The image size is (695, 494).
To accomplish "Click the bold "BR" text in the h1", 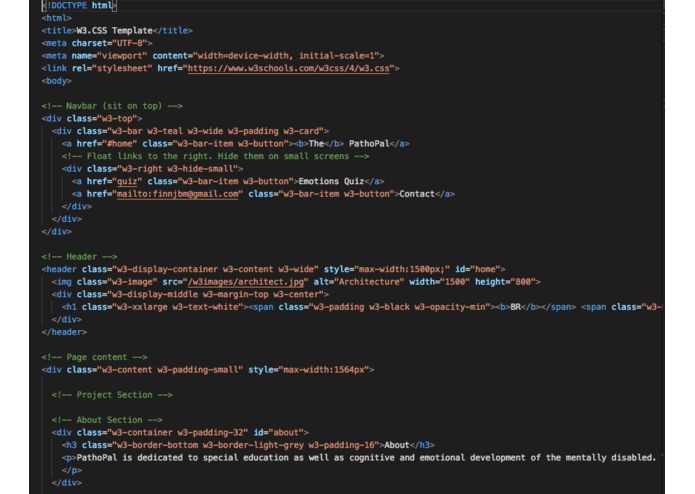I will 515,307.
